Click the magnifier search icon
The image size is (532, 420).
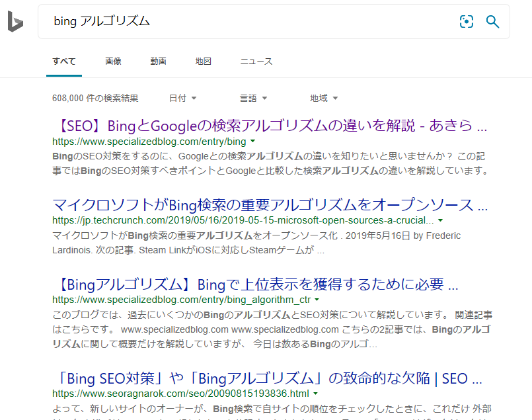click(492, 22)
